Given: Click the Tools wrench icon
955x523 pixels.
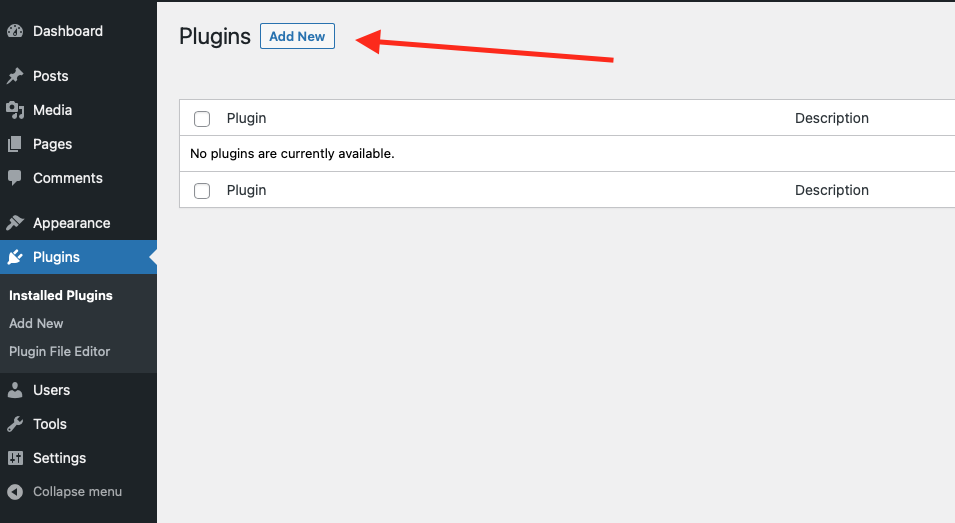Looking at the screenshot, I should click(15, 424).
